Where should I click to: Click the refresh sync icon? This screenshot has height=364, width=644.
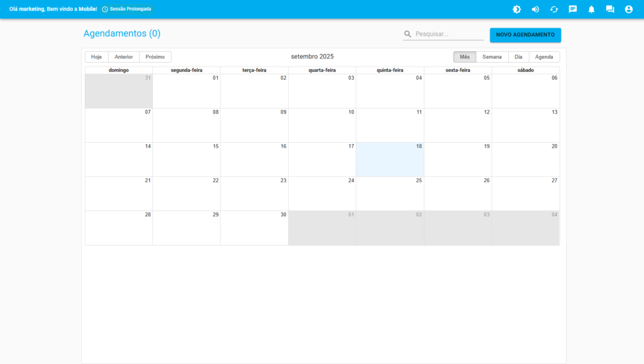[554, 9]
